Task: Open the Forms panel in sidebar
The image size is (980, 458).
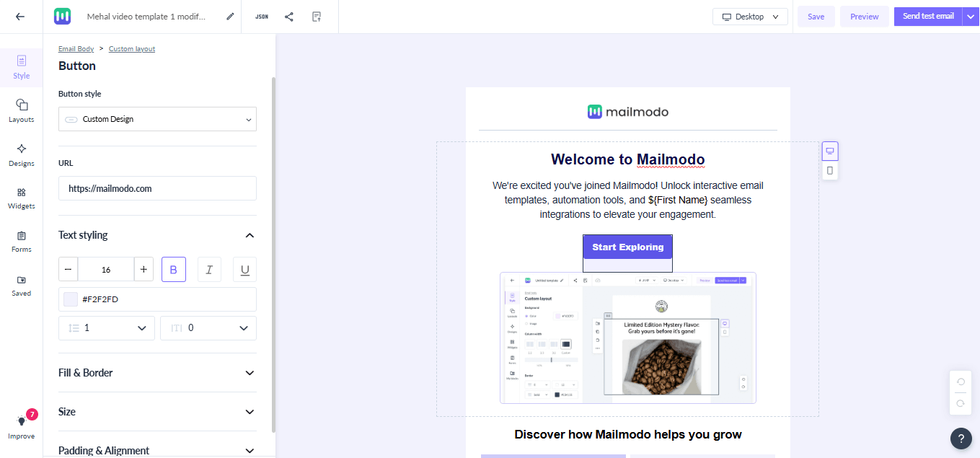Action: coord(22,242)
